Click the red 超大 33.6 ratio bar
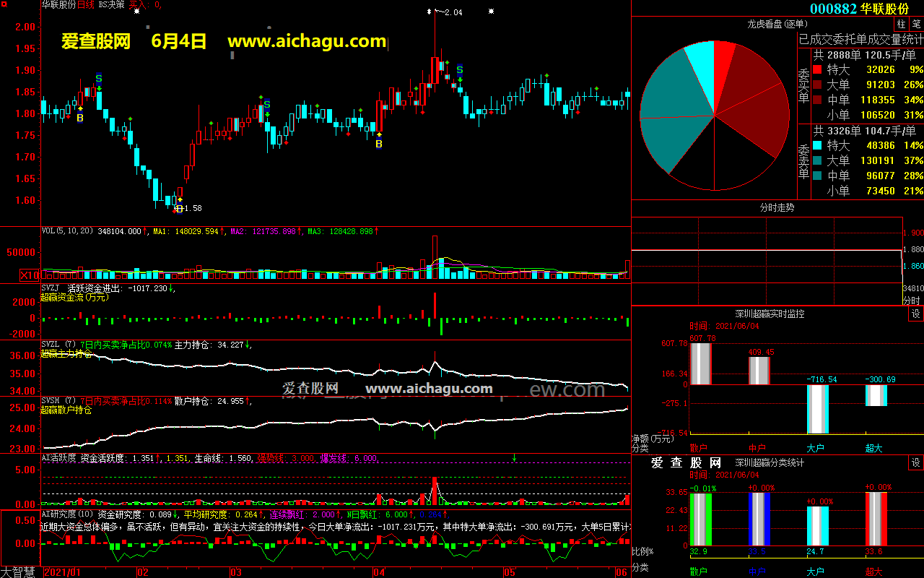This screenshot has width=924, height=578. [x=876, y=519]
